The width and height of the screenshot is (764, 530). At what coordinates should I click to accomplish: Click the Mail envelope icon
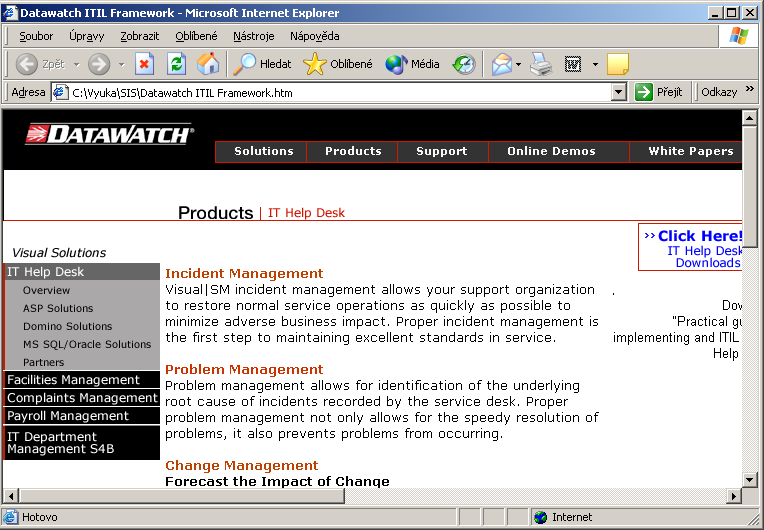[502, 64]
